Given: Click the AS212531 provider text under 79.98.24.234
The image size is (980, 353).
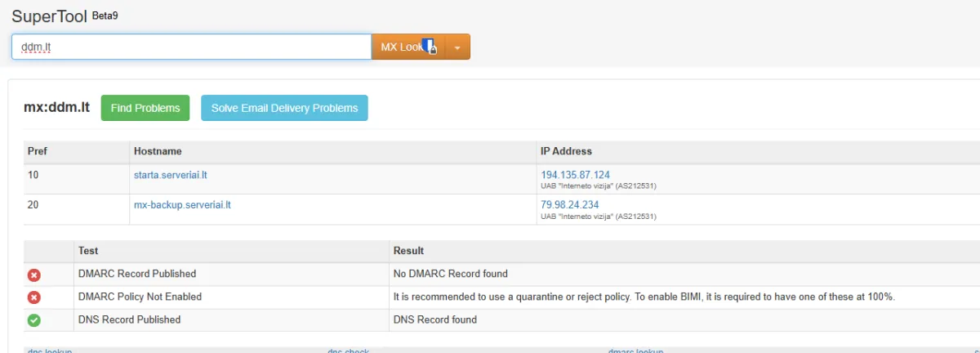Looking at the screenshot, I should (599, 217).
